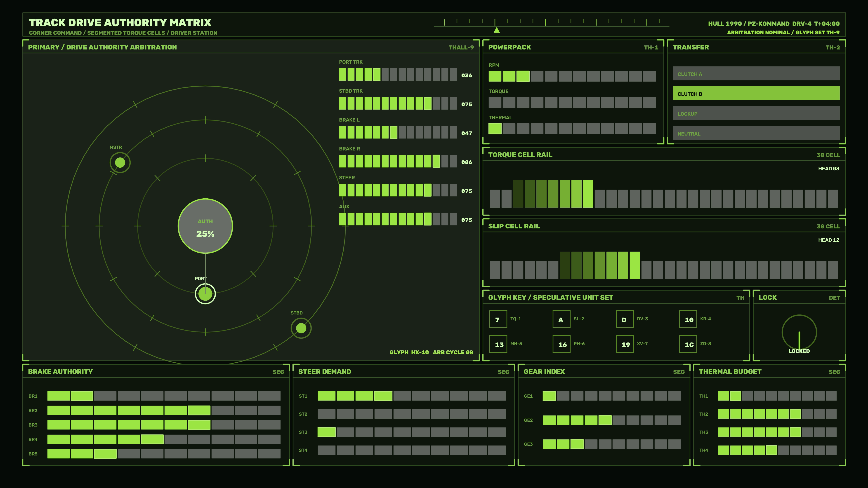
Task: Click the RPM powerpack bar
Action: point(572,76)
